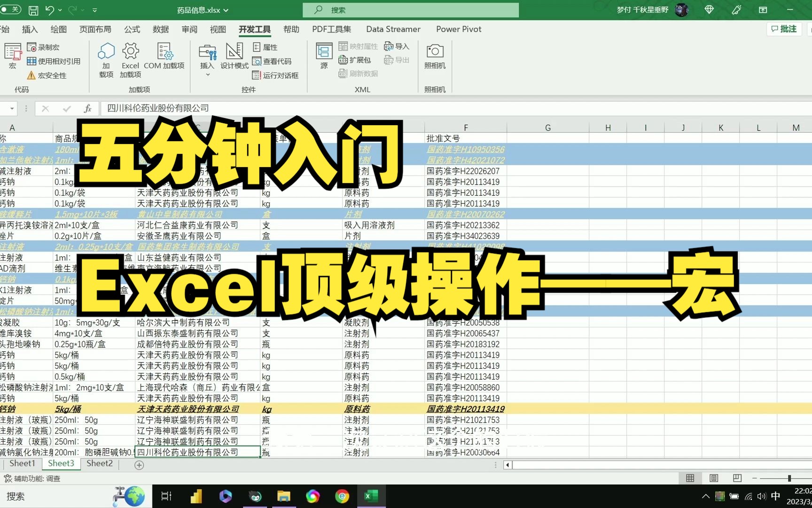Viewport: 812px width, 508px height.
Task: Add a new sheet with plus button
Action: tap(139, 465)
